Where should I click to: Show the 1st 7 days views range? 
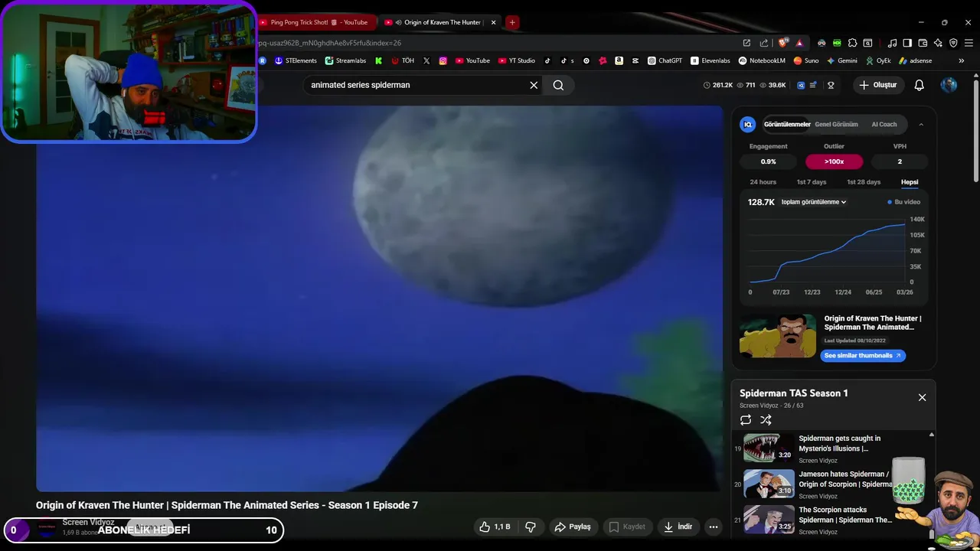[812, 182]
